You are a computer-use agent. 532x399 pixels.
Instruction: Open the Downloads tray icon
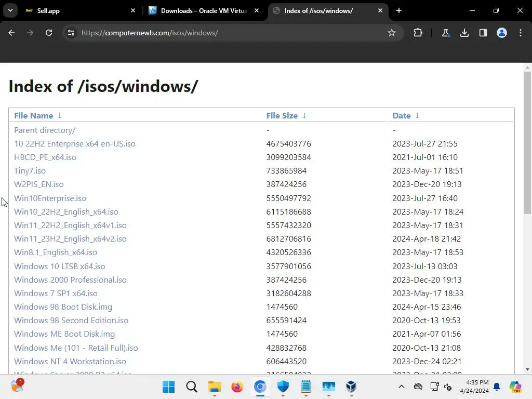point(464,33)
